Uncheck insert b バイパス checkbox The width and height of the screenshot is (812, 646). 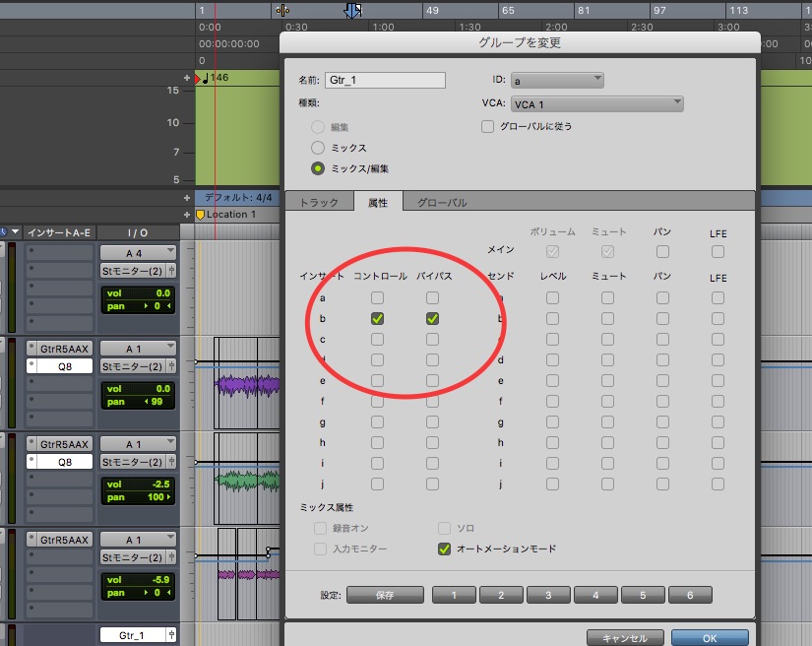coord(432,319)
